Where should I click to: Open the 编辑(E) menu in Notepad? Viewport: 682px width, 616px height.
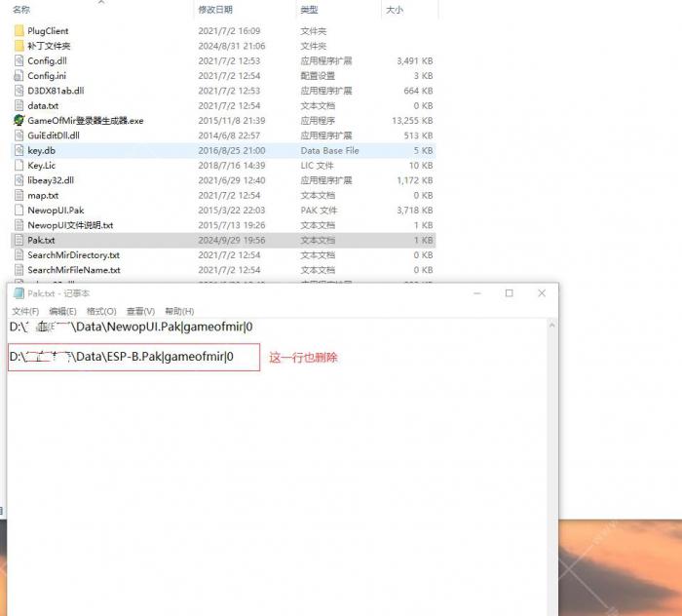[63, 312]
